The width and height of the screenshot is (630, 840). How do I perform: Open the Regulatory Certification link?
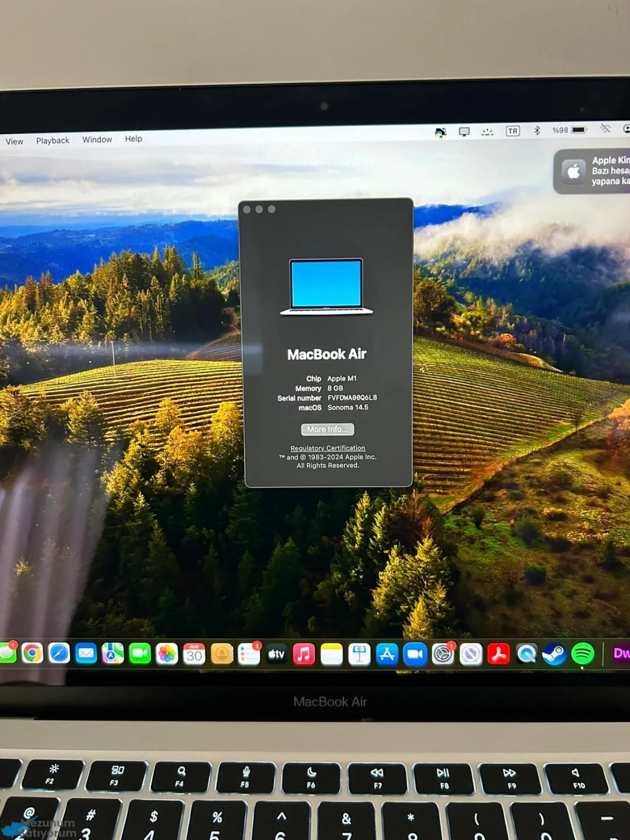(328, 448)
